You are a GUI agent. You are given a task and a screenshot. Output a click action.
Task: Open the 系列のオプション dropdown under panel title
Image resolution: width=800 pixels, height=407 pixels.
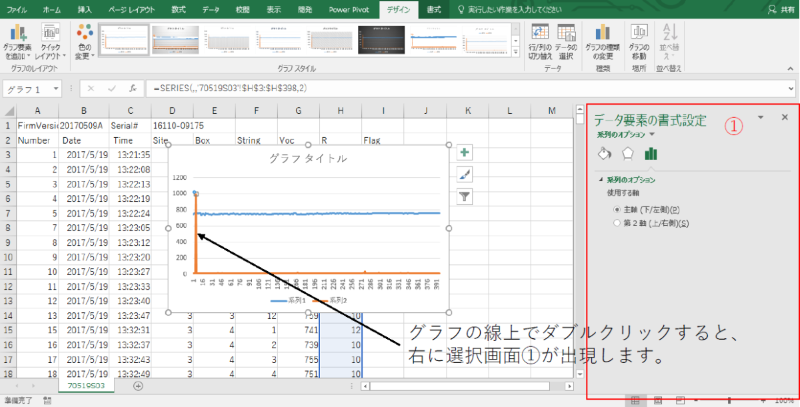(x=652, y=134)
